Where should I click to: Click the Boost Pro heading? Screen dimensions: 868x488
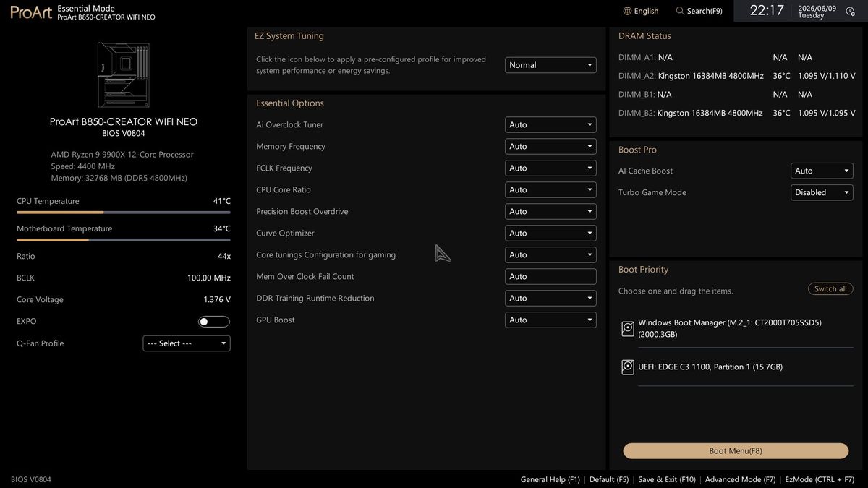pyautogui.click(x=637, y=150)
